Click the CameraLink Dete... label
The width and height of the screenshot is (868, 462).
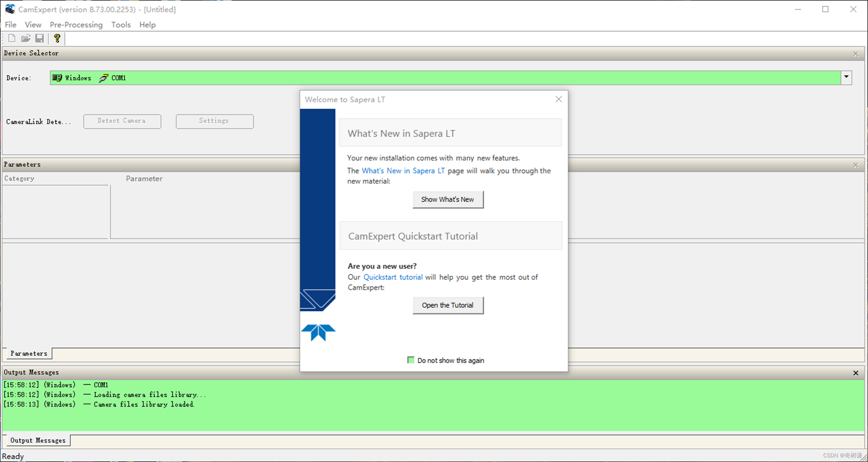[39, 122]
